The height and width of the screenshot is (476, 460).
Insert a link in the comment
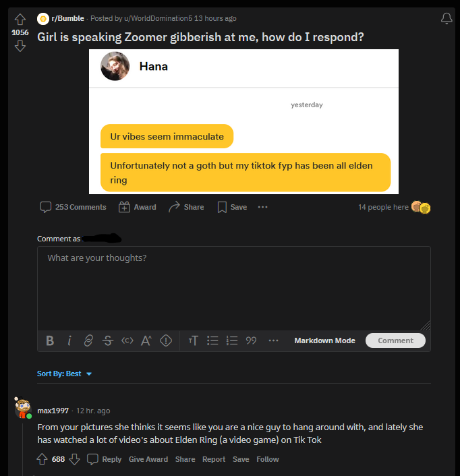click(x=88, y=340)
